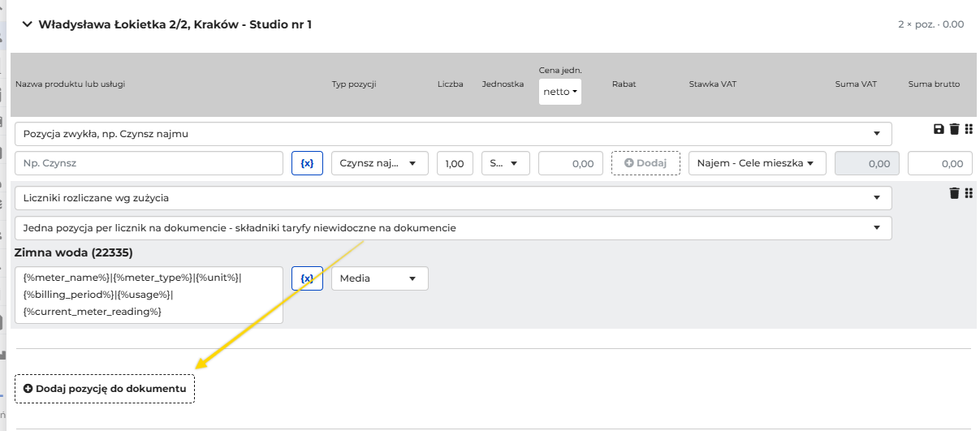Save the Czynsz najmu position with disk icon

click(x=939, y=129)
